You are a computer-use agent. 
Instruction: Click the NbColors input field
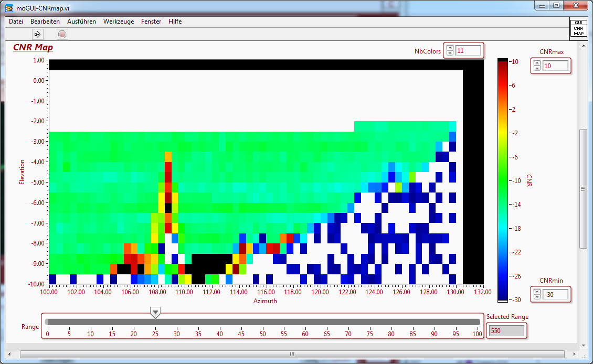tap(468, 51)
